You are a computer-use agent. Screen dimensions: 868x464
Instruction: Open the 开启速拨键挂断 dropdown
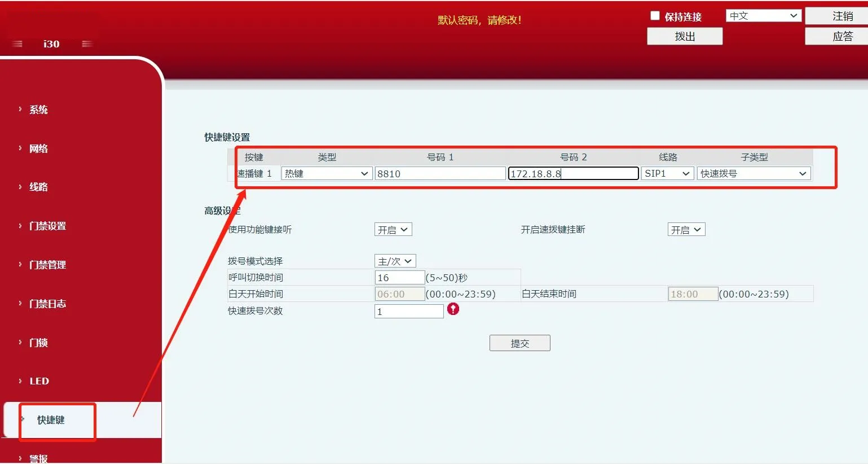click(686, 230)
